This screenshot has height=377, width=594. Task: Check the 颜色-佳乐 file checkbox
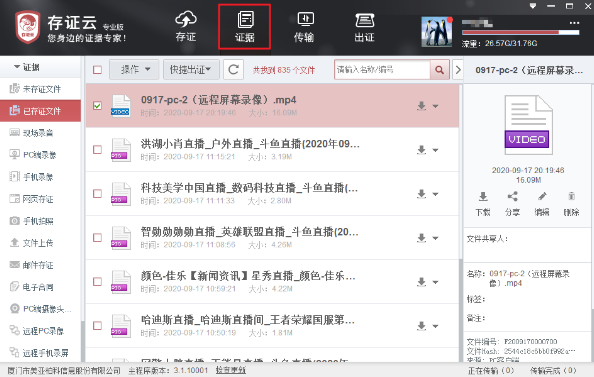click(97, 282)
